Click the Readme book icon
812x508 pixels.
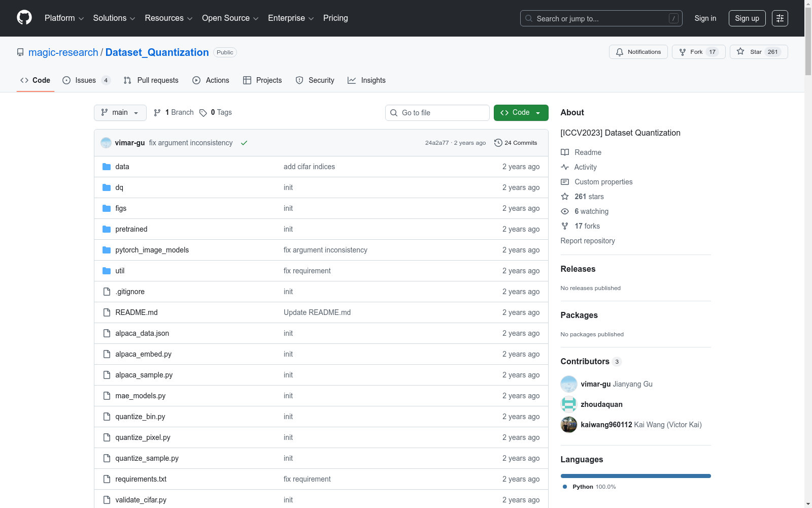565,152
